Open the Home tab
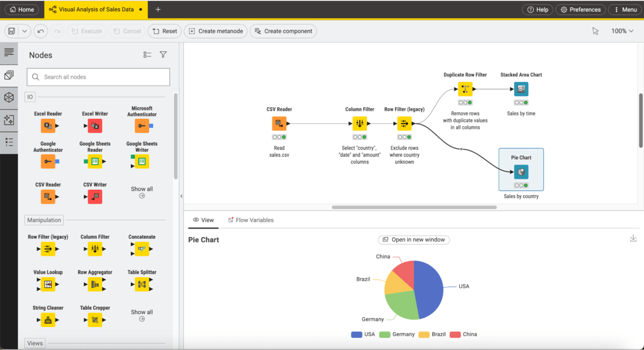644x350 pixels. point(22,9)
